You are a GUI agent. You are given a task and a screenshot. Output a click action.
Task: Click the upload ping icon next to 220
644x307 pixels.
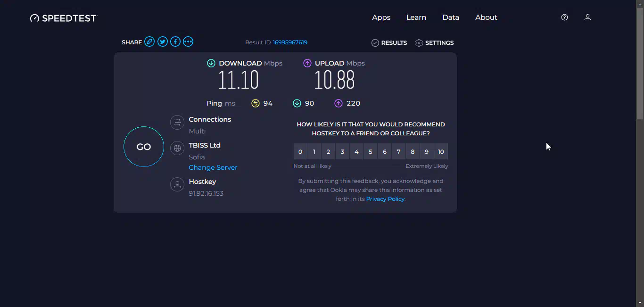click(339, 103)
